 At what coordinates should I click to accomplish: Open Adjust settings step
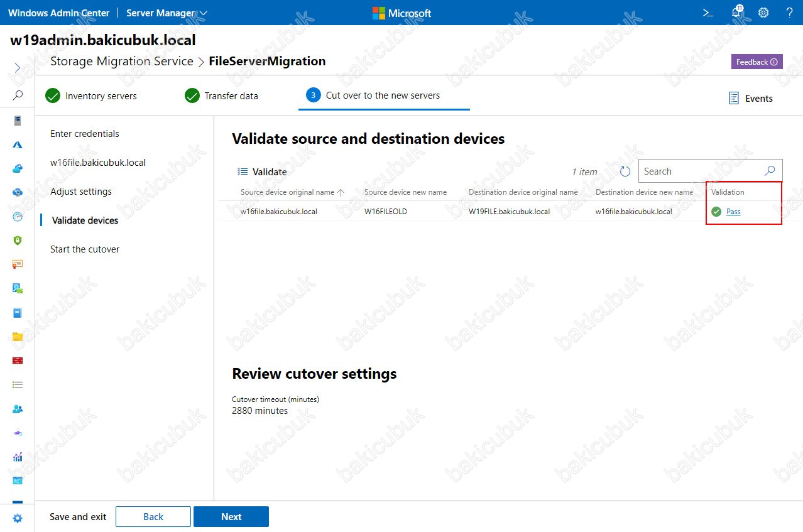(81, 192)
